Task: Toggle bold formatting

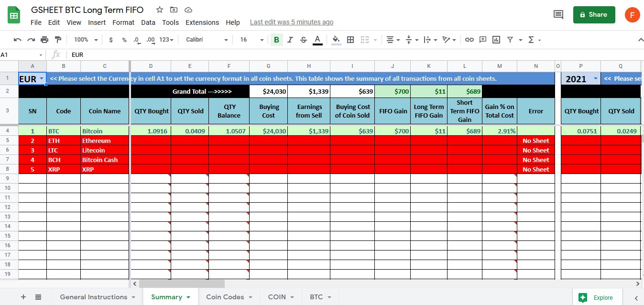Action: 276,40
